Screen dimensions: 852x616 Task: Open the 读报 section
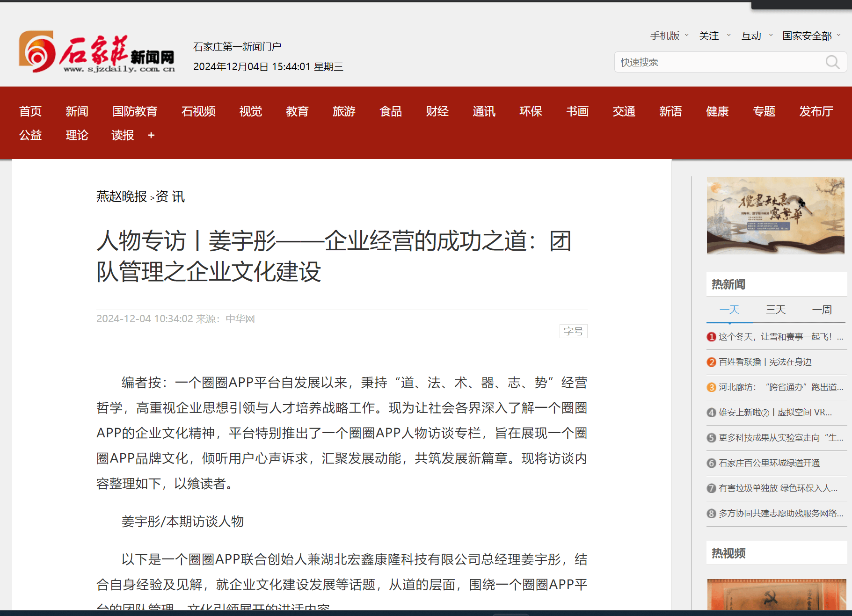tap(123, 135)
